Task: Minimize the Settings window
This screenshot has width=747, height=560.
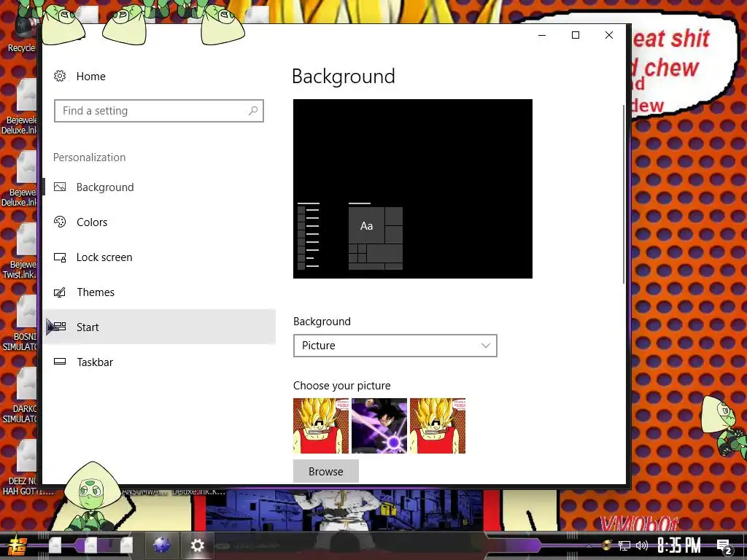Action: (x=542, y=35)
